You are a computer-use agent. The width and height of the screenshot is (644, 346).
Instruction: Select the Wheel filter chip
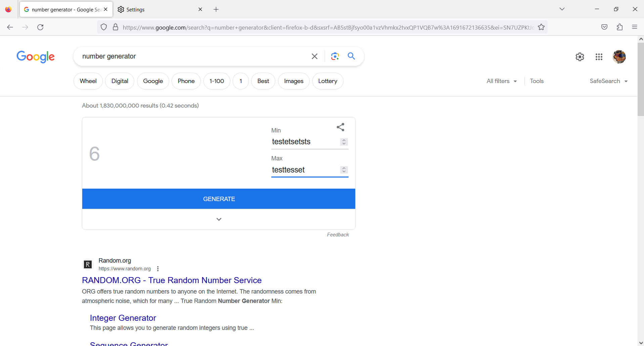[88, 81]
